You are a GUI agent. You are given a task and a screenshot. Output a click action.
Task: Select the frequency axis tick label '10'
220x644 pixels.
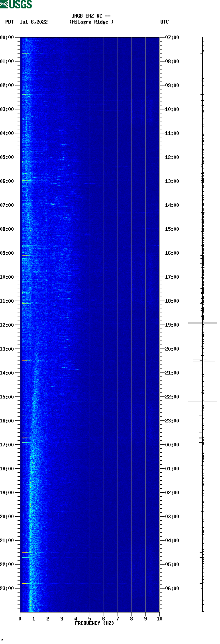tap(159, 619)
